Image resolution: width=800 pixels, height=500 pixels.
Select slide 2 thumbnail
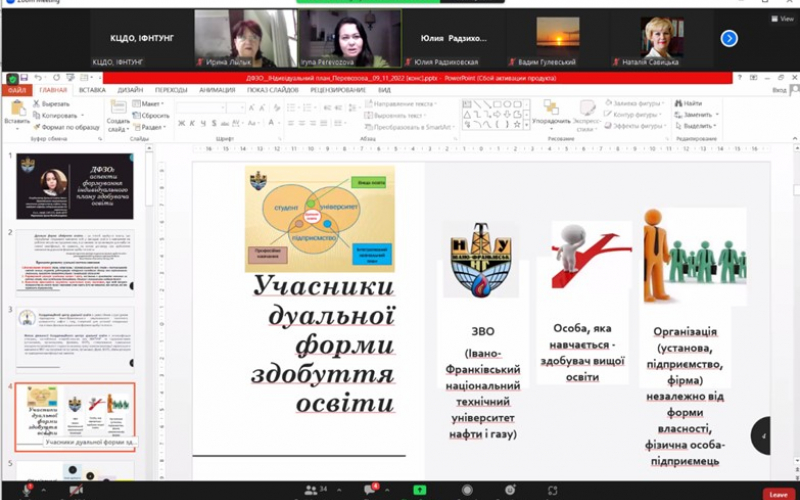click(75, 263)
